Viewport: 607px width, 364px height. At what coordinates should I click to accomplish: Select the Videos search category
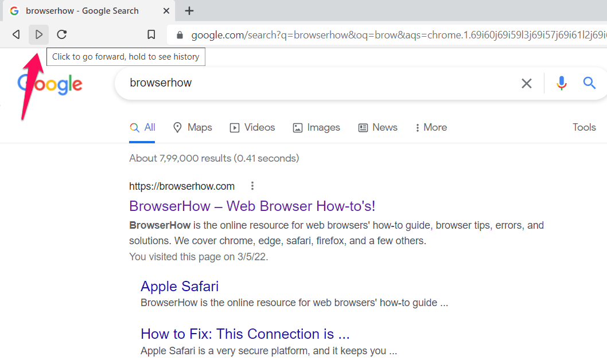(252, 127)
